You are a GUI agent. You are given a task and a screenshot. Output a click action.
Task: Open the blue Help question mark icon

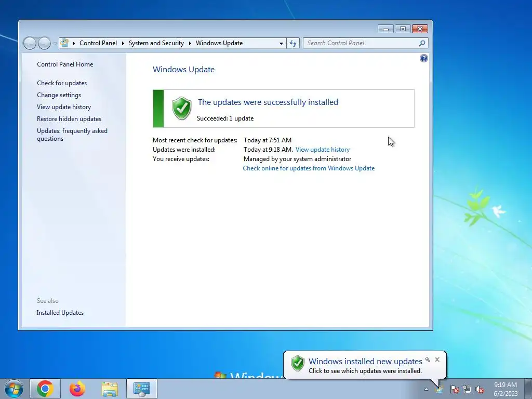424,58
